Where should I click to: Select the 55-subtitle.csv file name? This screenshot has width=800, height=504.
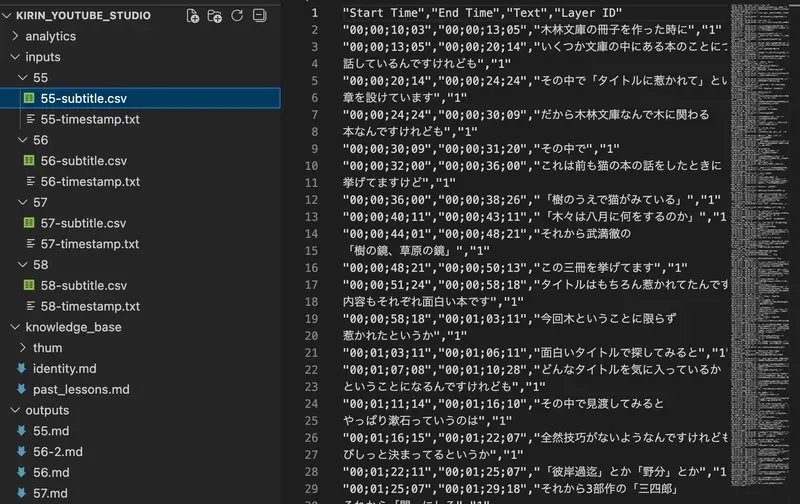tap(84, 98)
